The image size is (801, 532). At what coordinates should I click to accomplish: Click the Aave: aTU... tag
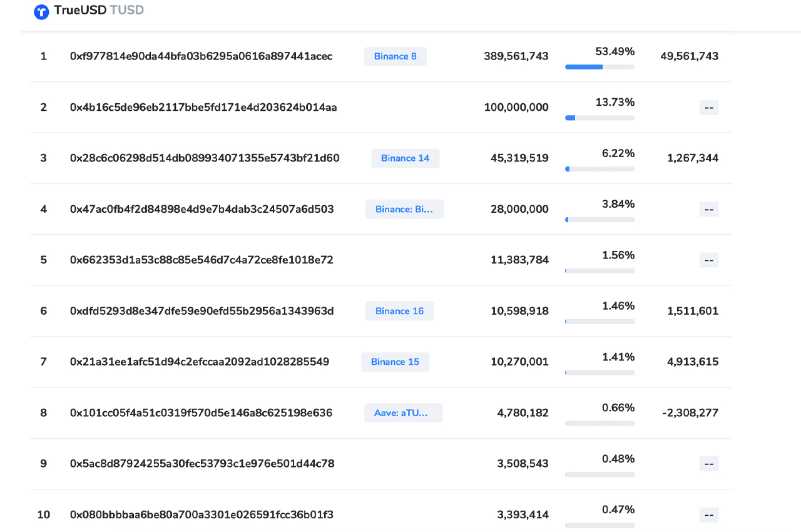tap(403, 412)
